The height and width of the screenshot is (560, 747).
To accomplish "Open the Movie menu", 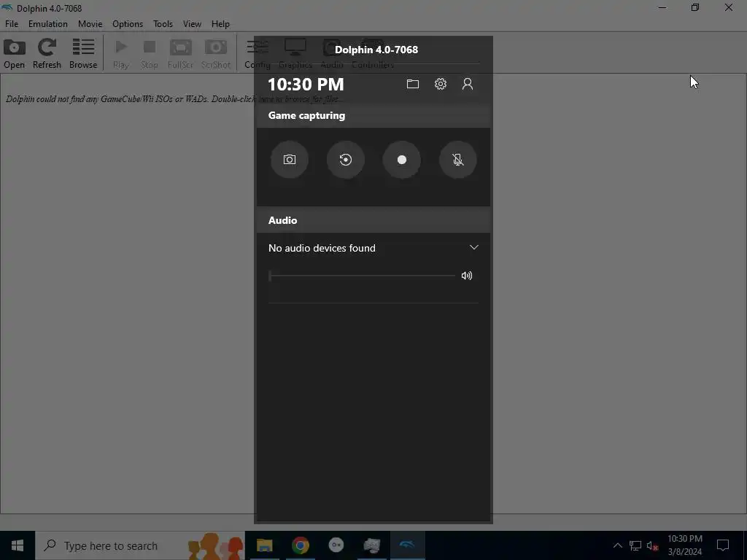I will (90, 24).
